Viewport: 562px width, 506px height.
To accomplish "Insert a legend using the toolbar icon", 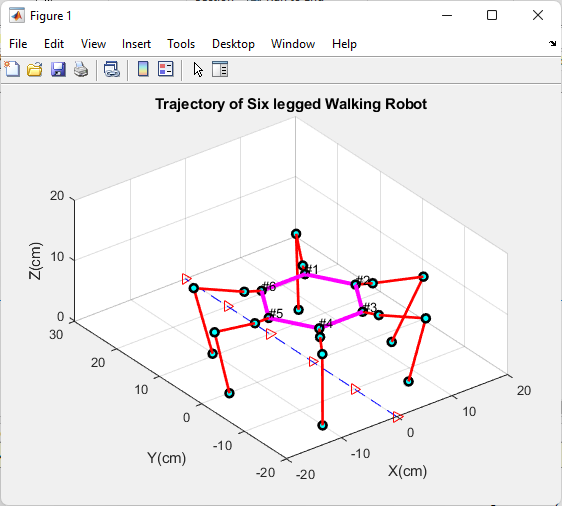I will pos(166,69).
